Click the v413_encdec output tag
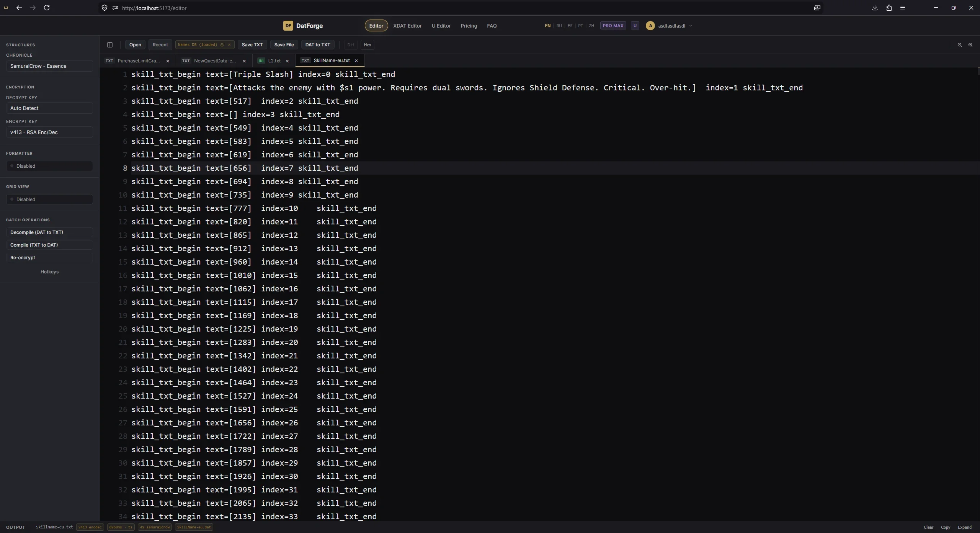 [x=90, y=527]
